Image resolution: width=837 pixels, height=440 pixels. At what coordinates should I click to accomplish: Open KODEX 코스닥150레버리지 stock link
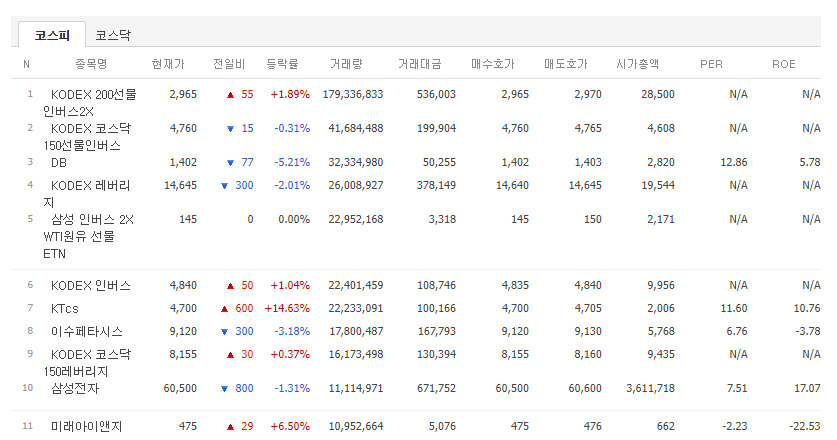tap(87, 363)
